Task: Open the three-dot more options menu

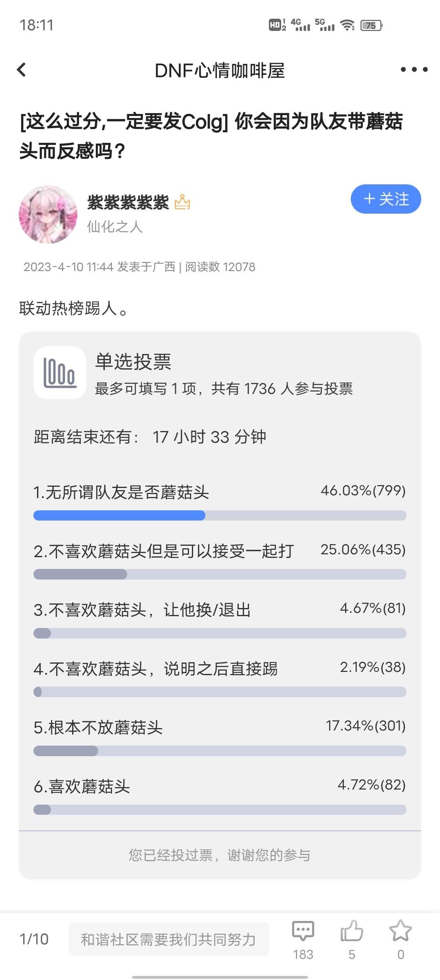Action: point(414,70)
